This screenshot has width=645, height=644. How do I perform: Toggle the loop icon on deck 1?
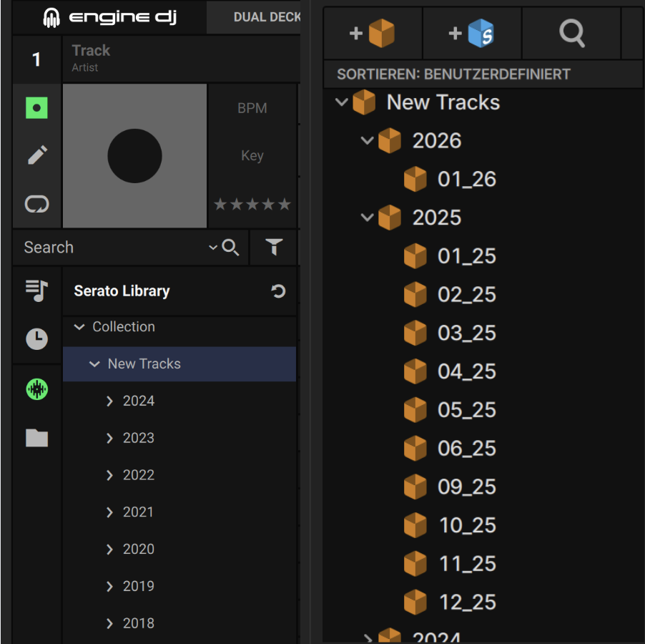pos(37,205)
